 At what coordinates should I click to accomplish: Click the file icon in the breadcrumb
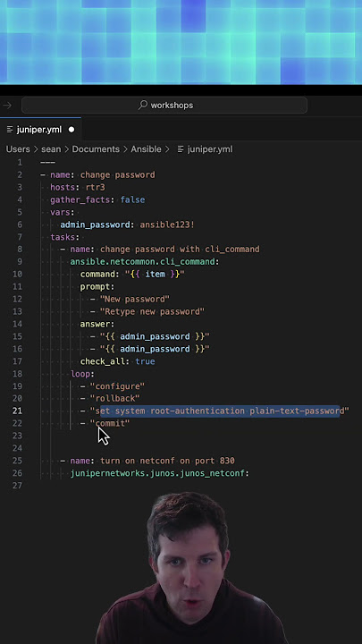pos(181,149)
